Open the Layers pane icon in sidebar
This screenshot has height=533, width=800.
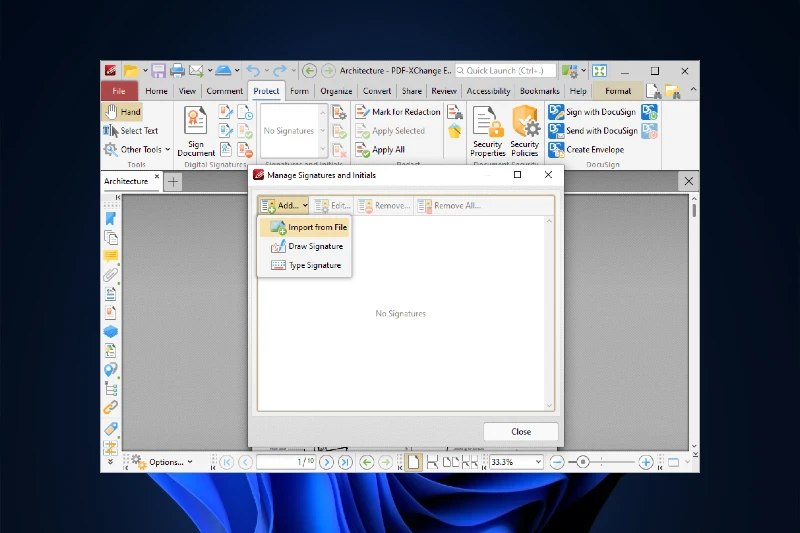[111, 332]
